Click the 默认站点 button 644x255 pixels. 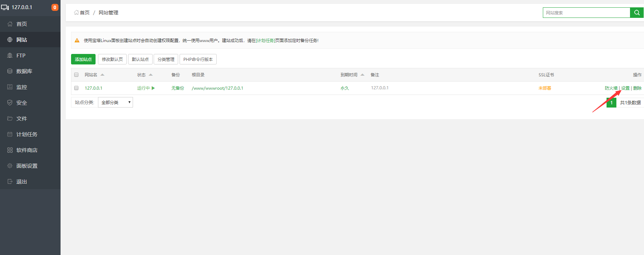click(140, 59)
